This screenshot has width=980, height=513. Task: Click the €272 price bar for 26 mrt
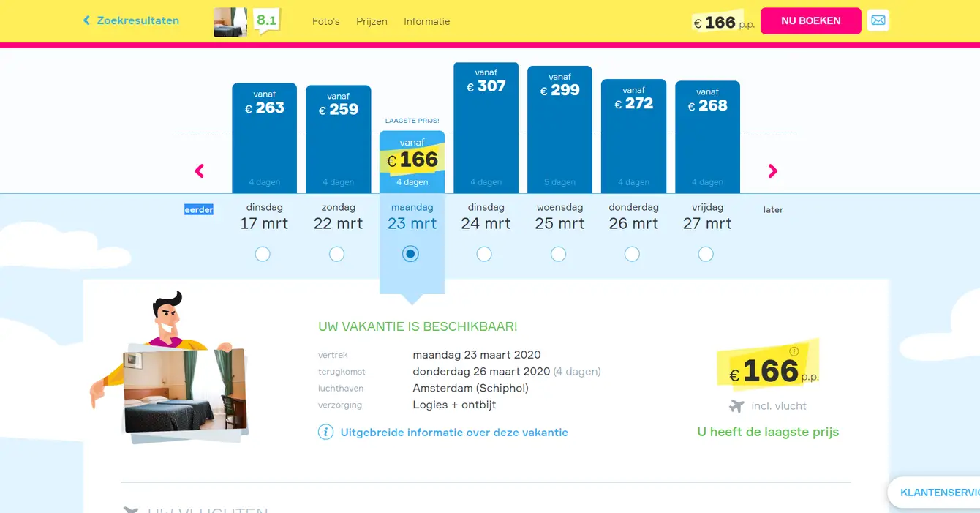click(x=634, y=137)
